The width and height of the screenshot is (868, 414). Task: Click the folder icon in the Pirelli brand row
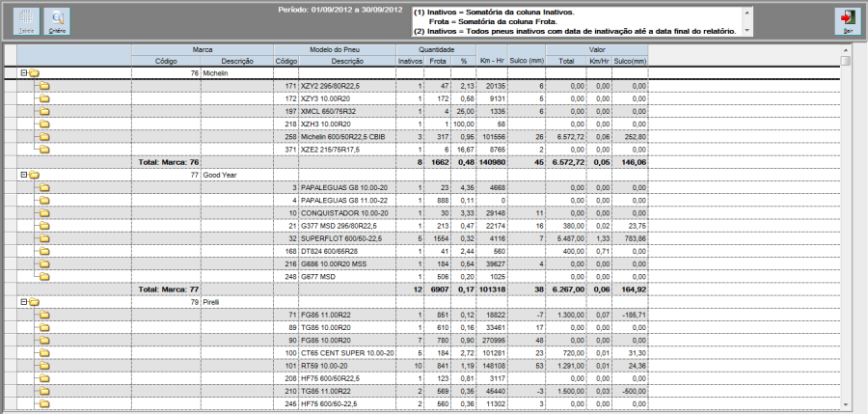click(x=35, y=302)
